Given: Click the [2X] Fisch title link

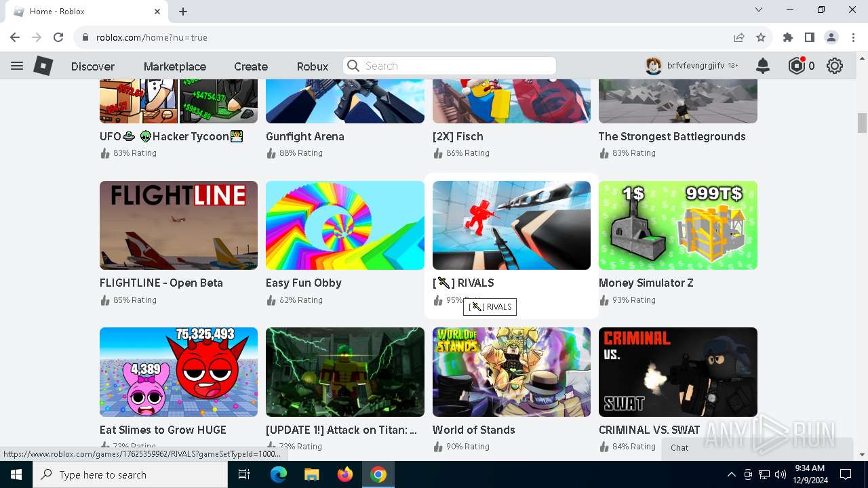Looking at the screenshot, I should click(458, 136).
